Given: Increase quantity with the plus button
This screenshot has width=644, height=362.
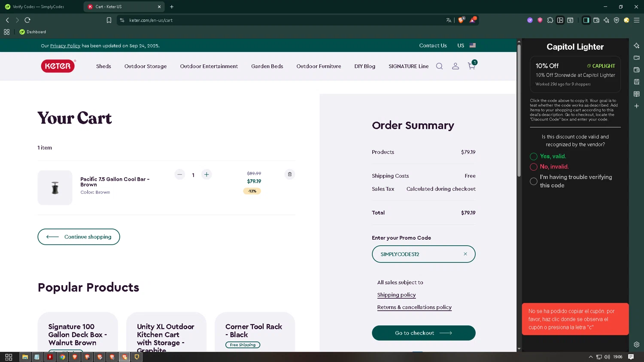Looking at the screenshot, I should [207, 174].
